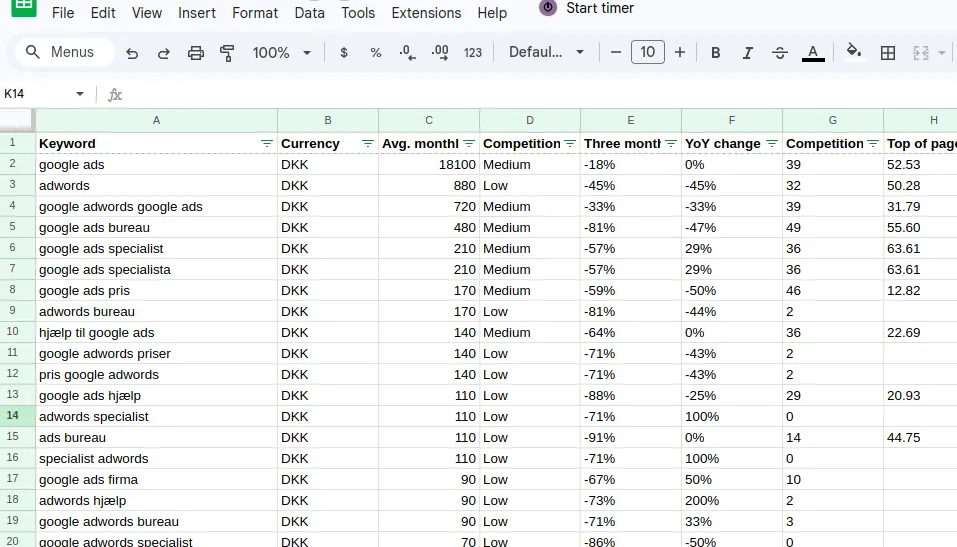Open filter in column D Competition header
Viewport: 957px width, 547px height.
(x=570, y=143)
